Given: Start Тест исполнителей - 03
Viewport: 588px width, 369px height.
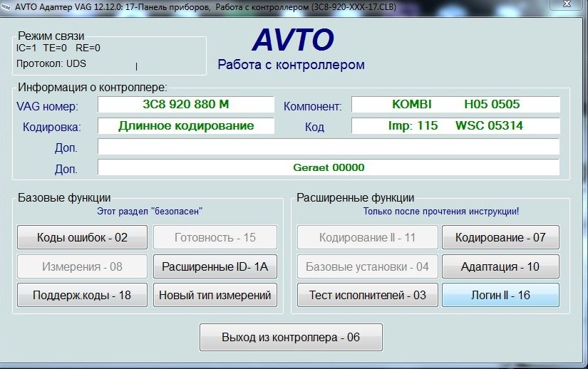Looking at the screenshot, I should click(x=368, y=295).
